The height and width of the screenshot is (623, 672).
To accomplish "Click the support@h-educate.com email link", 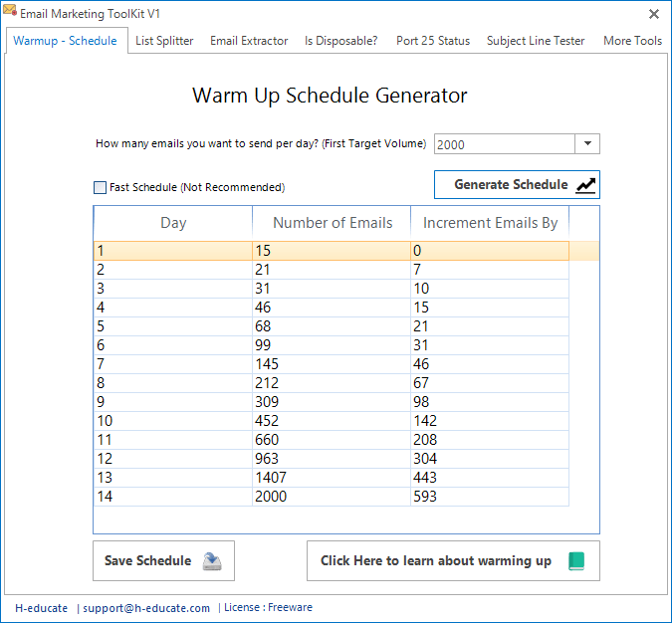I will point(146,608).
